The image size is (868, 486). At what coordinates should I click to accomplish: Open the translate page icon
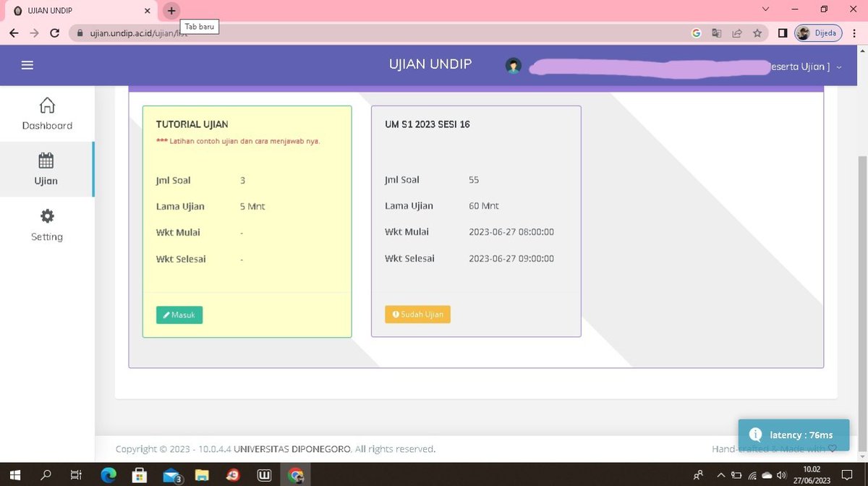tap(717, 33)
